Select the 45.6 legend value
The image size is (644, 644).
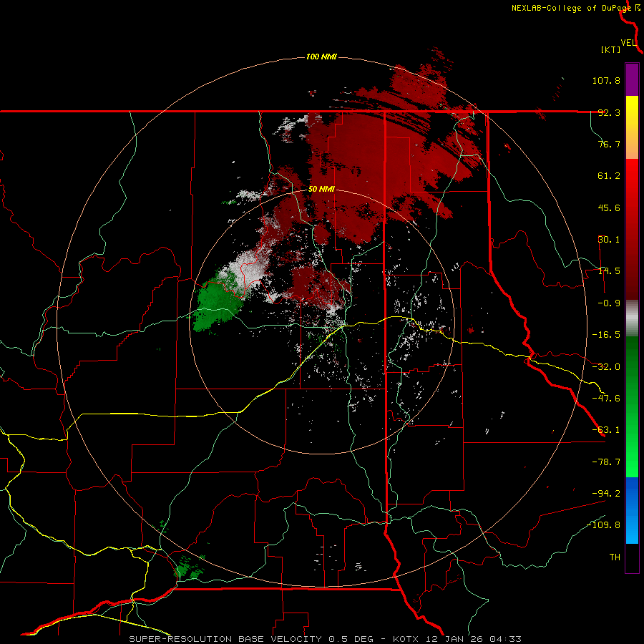pos(609,208)
